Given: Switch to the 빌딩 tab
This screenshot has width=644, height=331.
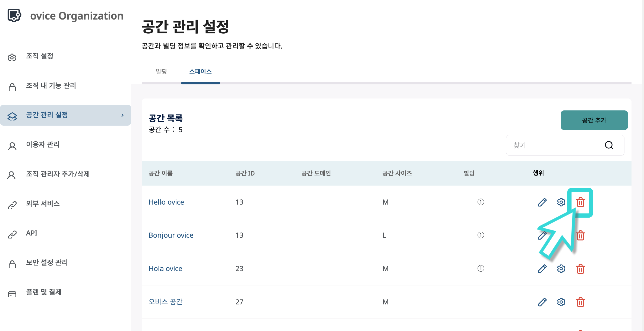Looking at the screenshot, I should (161, 71).
